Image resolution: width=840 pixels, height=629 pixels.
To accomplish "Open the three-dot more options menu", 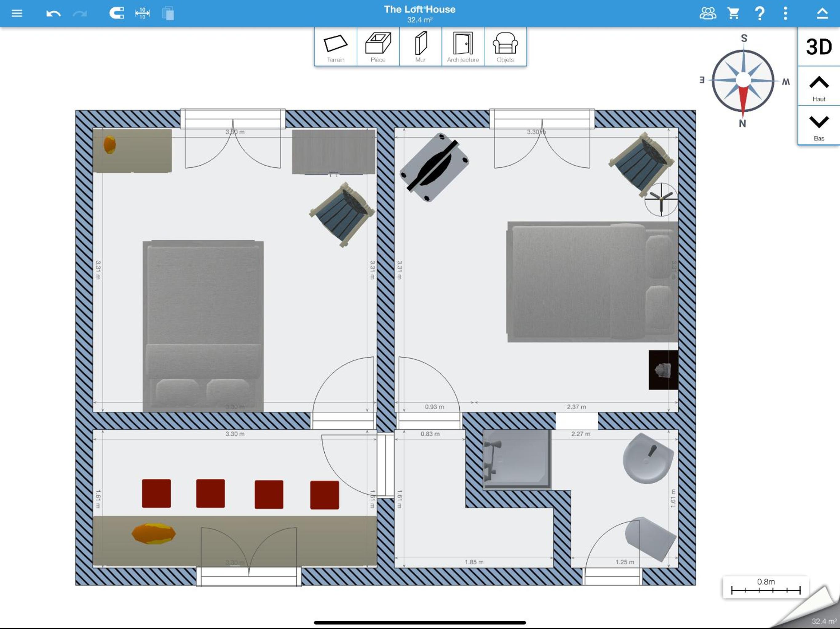I will click(x=785, y=14).
